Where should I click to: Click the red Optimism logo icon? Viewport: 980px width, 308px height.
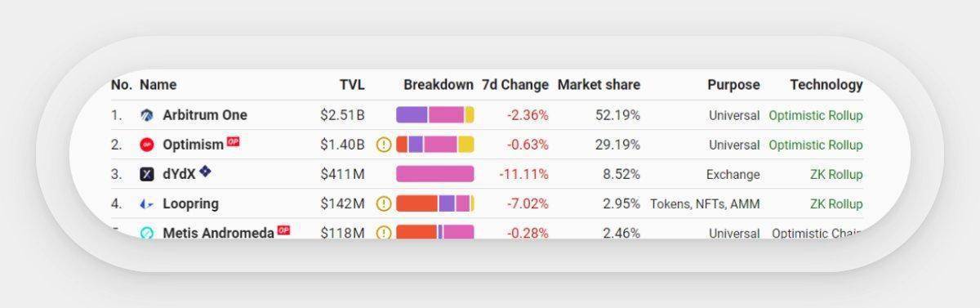tap(147, 145)
